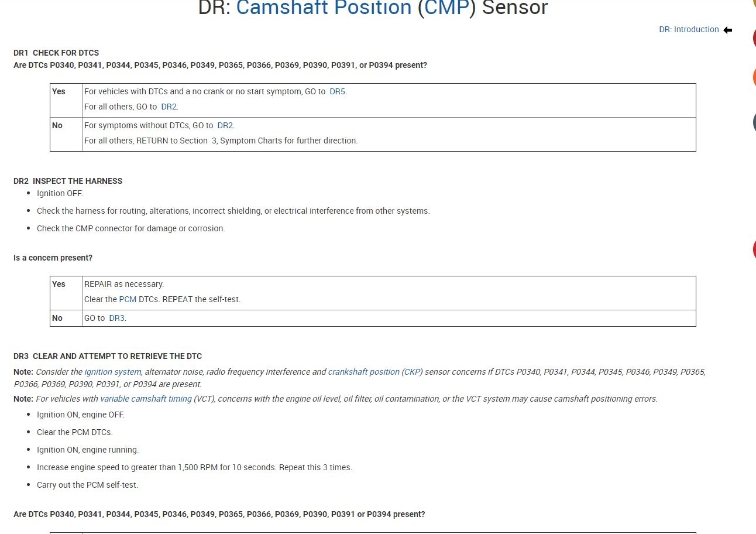Follow the DR2 link in the DR1 Yes row
This screenshot has width=756, height=534.
(169, 107)
